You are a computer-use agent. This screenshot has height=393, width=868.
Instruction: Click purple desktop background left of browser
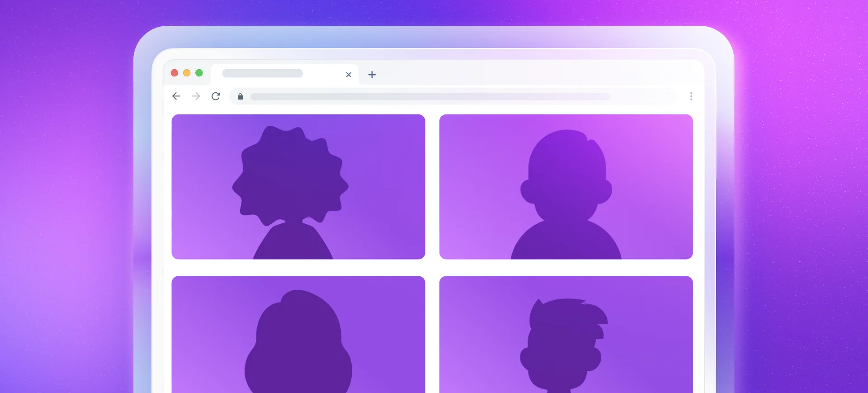[68, 204]
